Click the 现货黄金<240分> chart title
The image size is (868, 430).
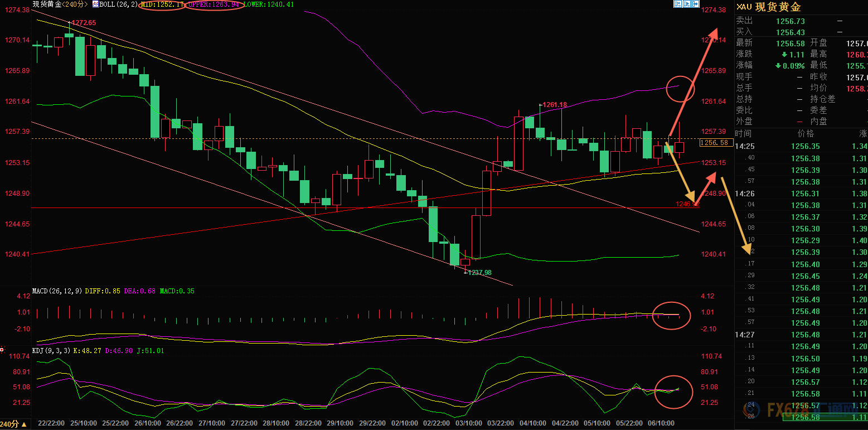click(60, 4)
